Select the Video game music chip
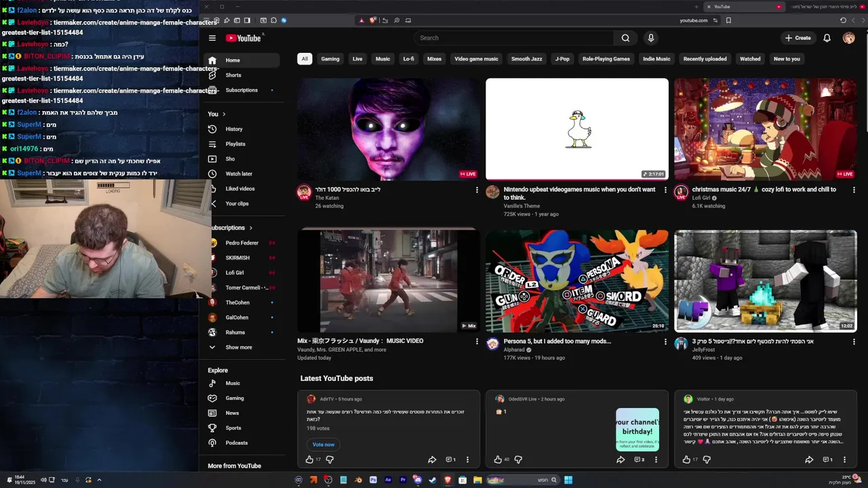 pyautogui.click(x=476, y=59)
